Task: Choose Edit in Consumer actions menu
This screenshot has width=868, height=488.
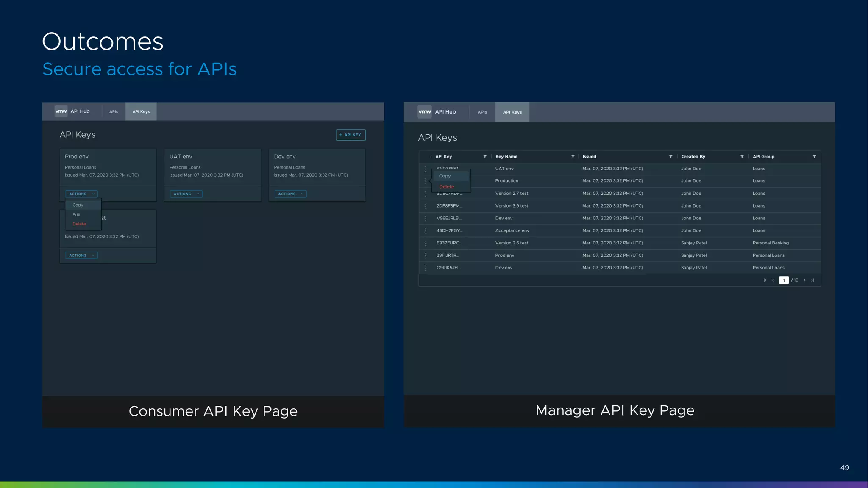Action: [x=83, y=215]
